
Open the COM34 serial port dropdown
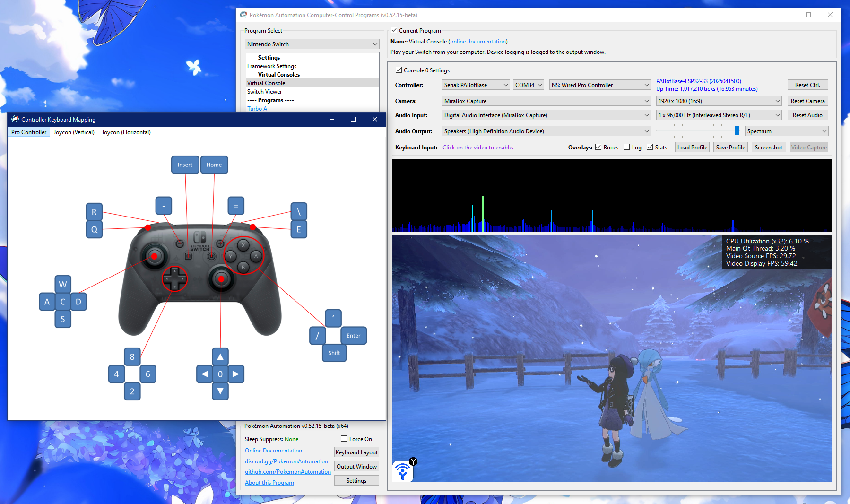click(529, 85)
